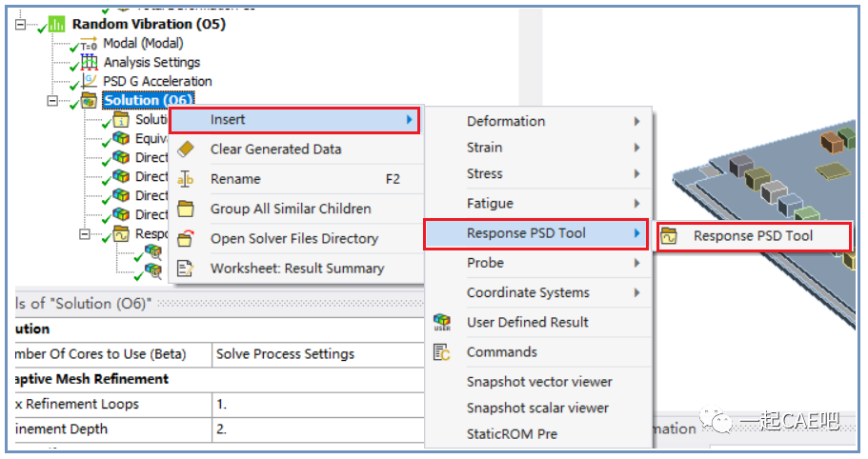Click the PSD G Acceleration icon
This screenshot has height=459, width=868.
coord(90,81)
